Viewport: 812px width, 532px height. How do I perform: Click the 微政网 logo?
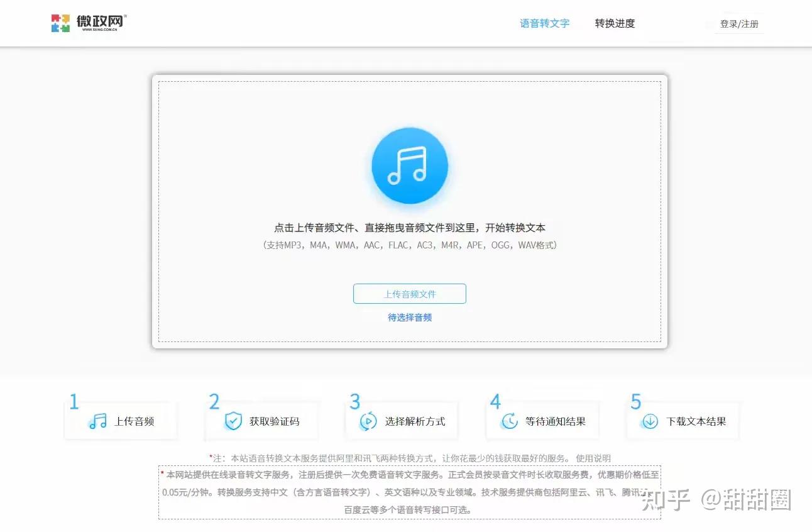tap(89, 23)
